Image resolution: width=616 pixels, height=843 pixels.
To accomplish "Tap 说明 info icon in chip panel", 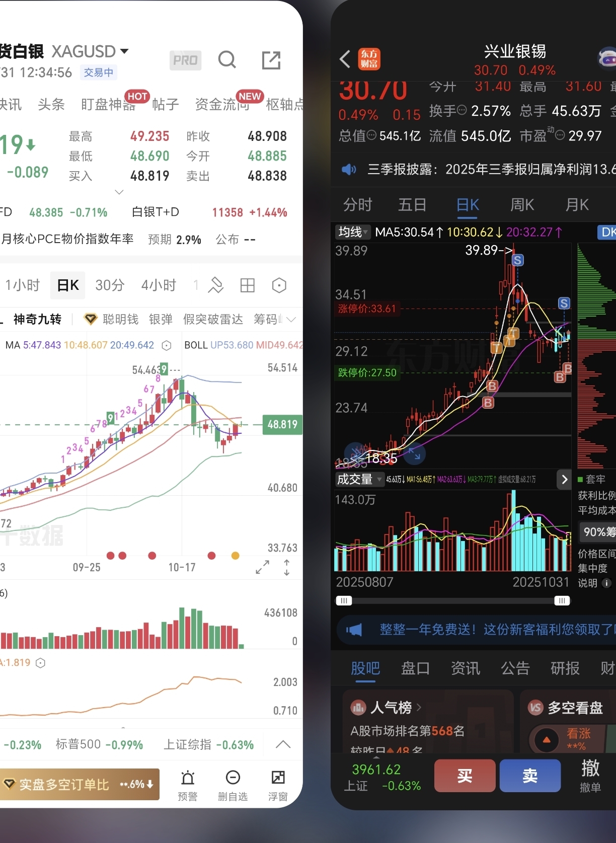I will coord(606,583).
